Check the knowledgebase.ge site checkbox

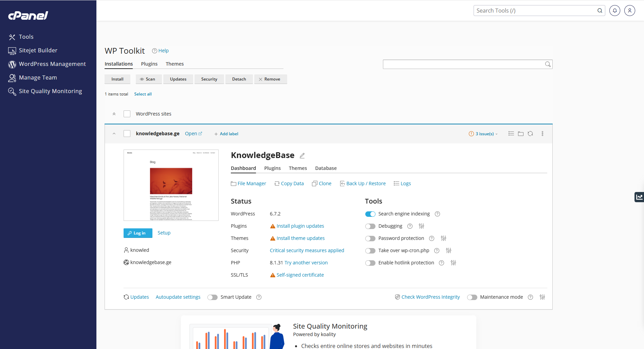click(x=127, y=134)
